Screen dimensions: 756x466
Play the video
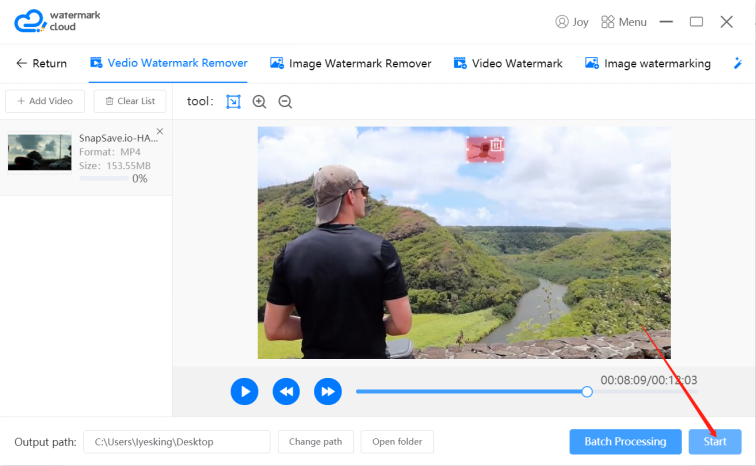tap(244, 391)
